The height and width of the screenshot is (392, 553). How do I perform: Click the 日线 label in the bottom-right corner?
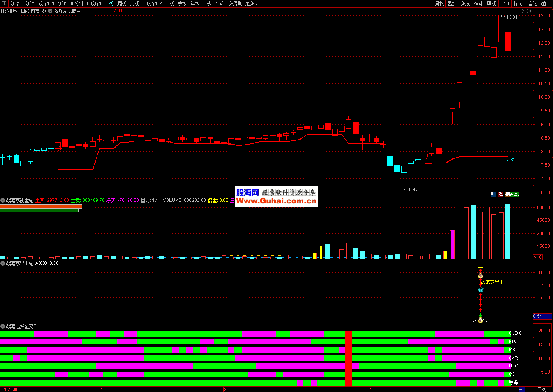(x=542, y=389)
